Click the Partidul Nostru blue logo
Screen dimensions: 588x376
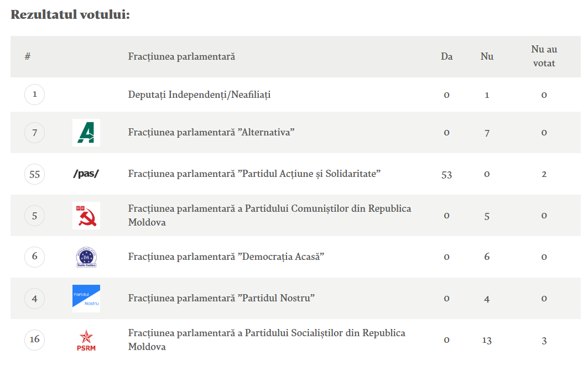click(86, 299)
